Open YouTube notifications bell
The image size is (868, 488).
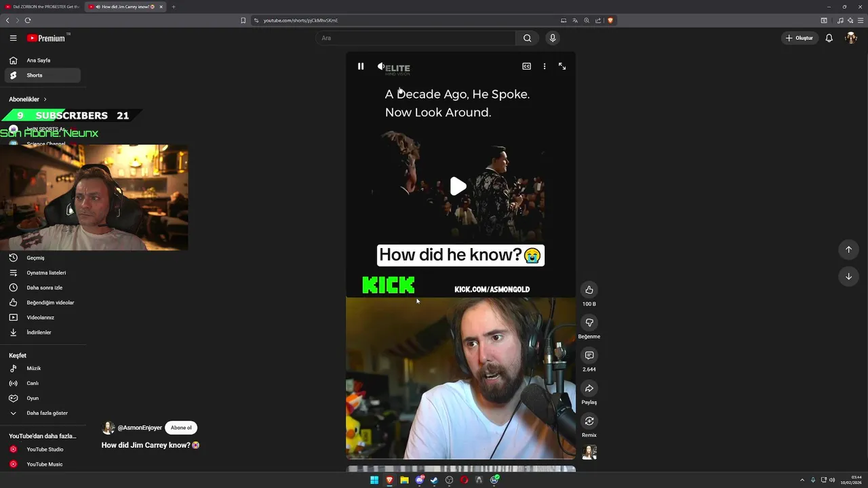[x=829, y=38]
